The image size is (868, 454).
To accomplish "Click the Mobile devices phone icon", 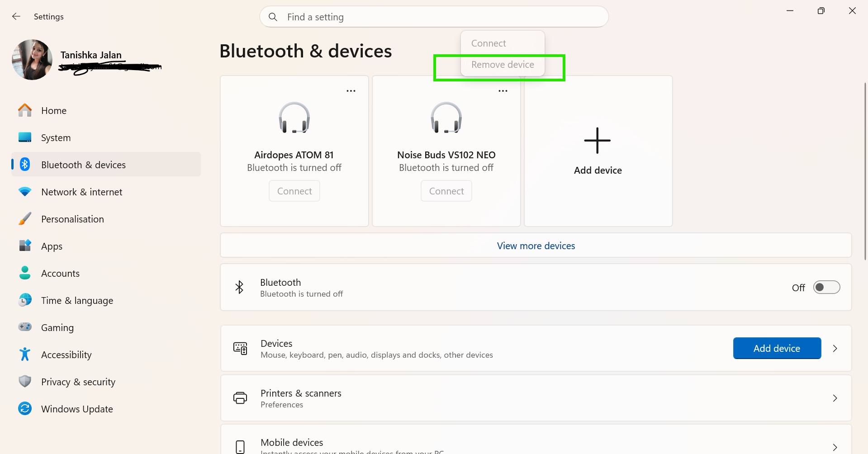I will (x=240, y=447).
